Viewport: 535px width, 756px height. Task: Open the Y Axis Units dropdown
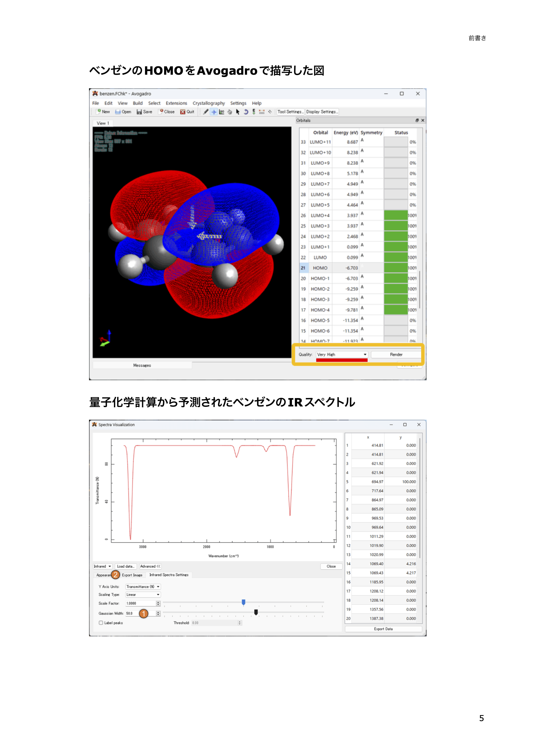[x=143, y=587]
